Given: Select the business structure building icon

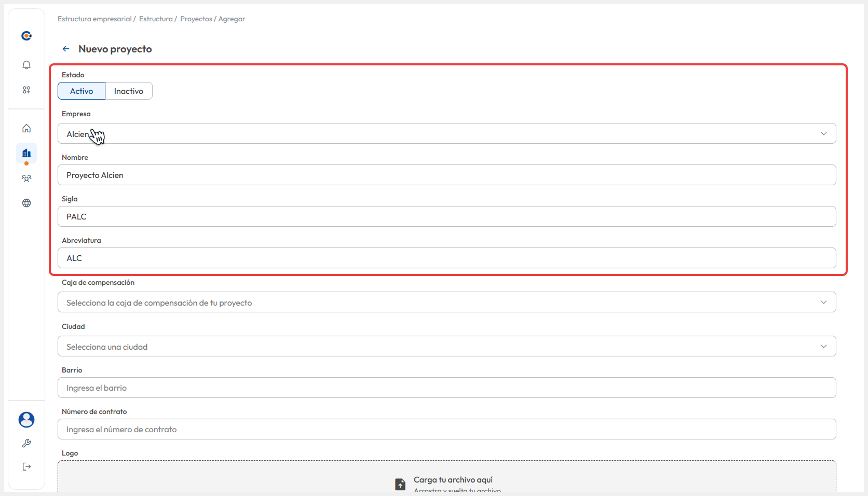Looking at the screenshot, I should (26, 153).
